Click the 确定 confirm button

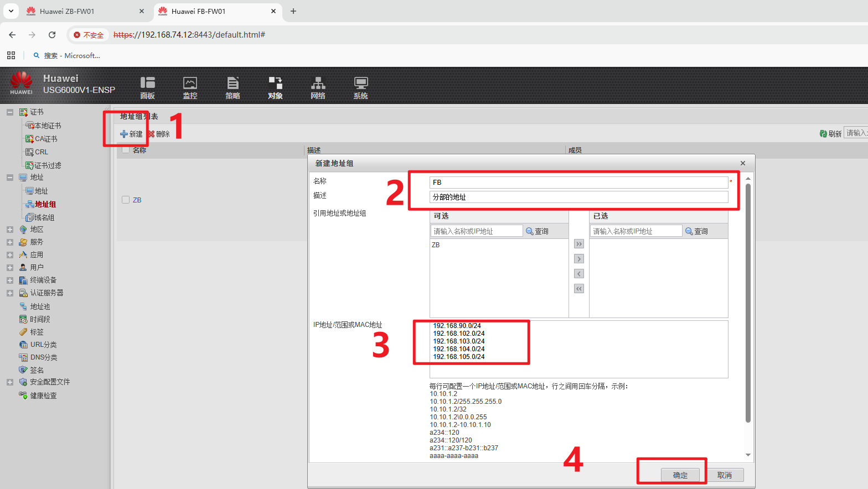680,475
